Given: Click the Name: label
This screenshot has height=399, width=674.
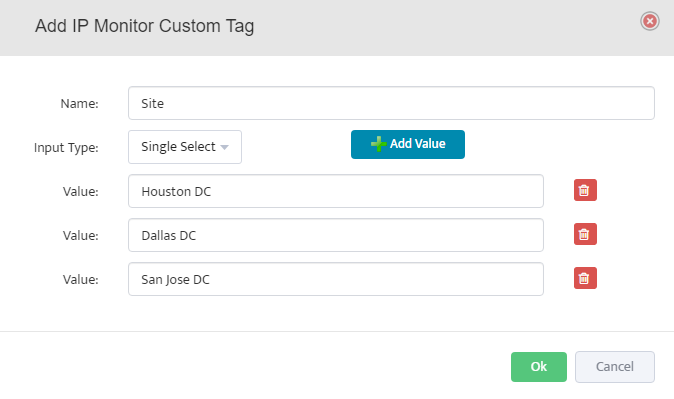Looking at the screenshot, I should [x=80, y=104].
